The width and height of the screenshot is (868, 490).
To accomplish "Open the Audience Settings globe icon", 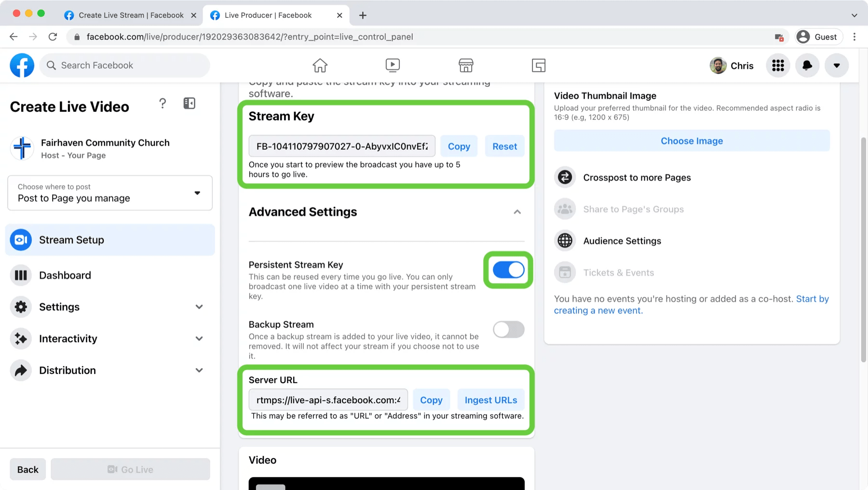I will point(564,240).
